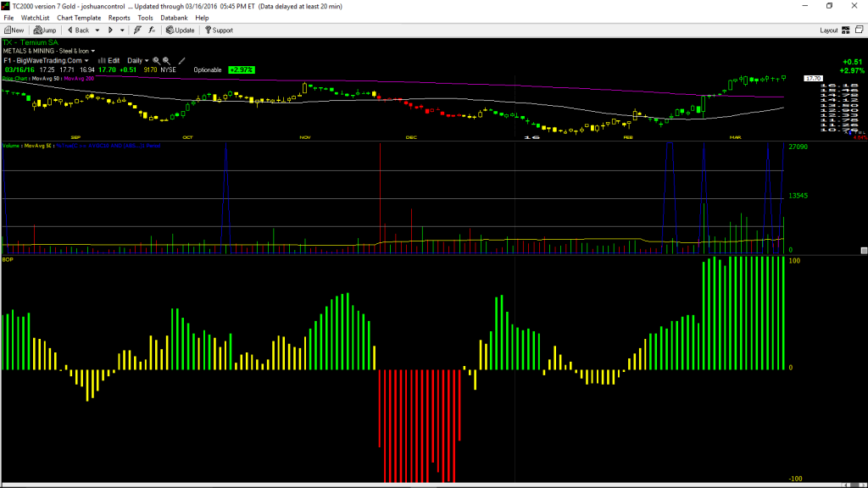Image resolution: width=868 pixels, height=488 pixels.
Task: Select the line drawing tool icon
Action: 181,61
